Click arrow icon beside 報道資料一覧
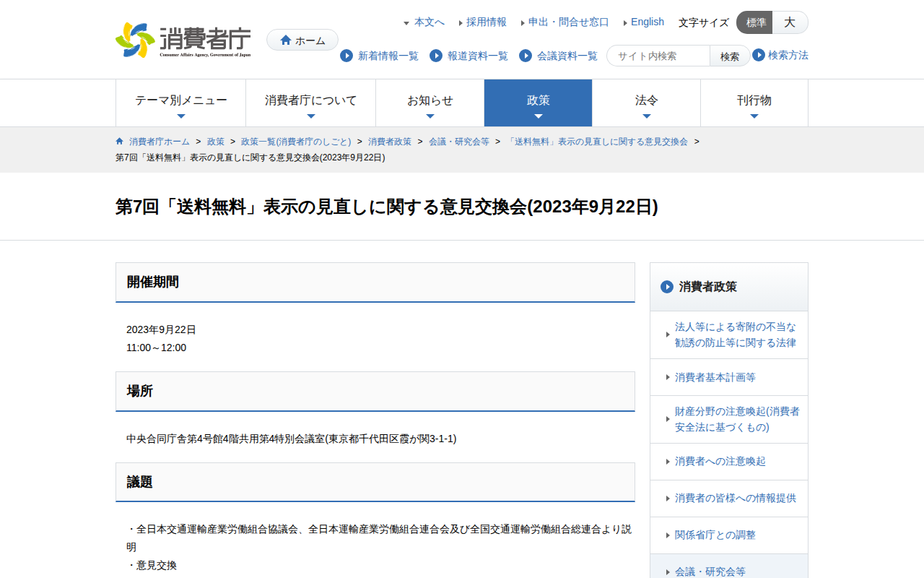This screenshot has height=578, width=924. point(436,56)
